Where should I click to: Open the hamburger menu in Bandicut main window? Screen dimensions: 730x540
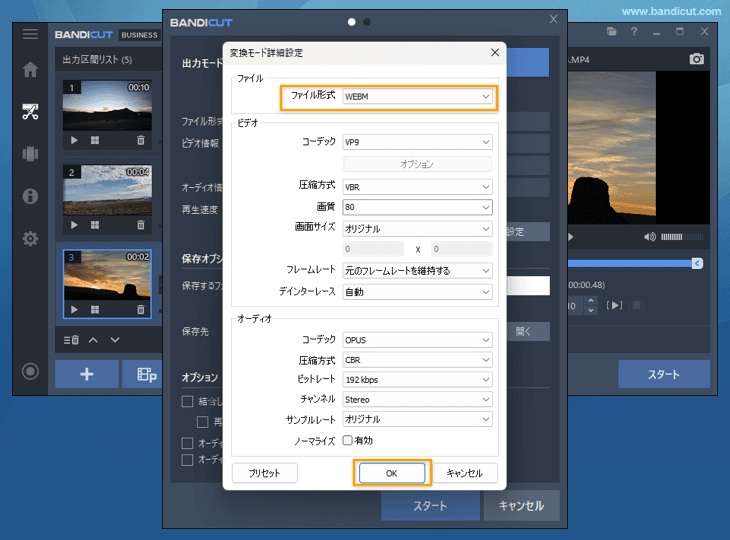pyautogui.click(x=30, y=34)
